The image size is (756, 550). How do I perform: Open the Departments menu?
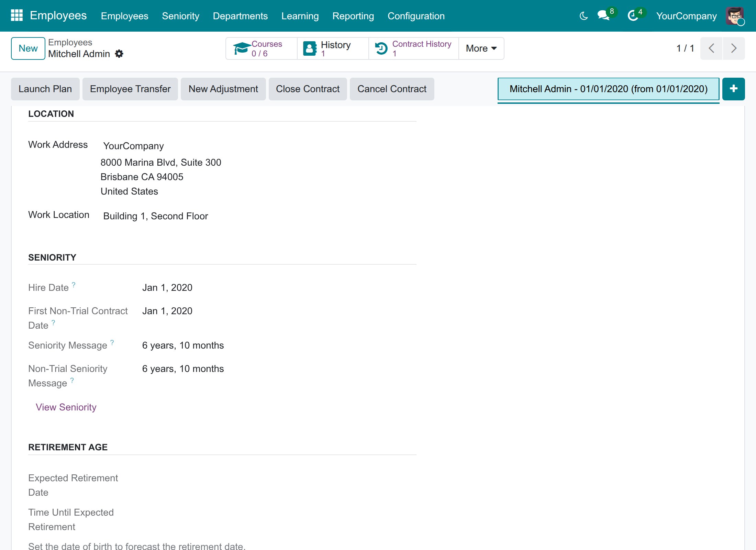coord(240,16)
